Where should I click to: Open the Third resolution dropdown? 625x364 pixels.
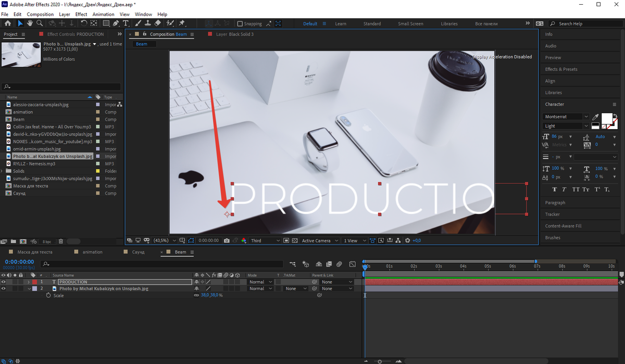pyautogui.click(x=265, y=241)
